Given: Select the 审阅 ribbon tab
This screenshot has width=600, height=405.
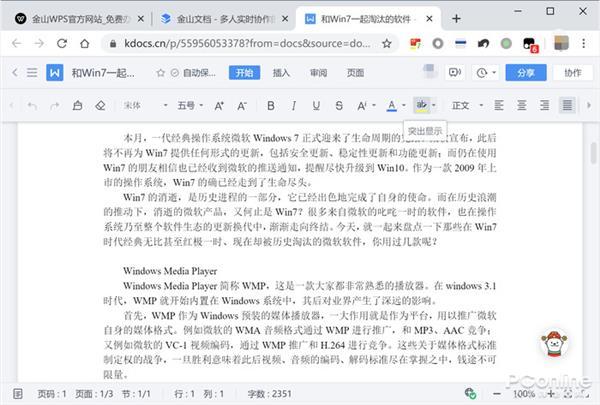Looking at the screenshot, I should 318,73.
